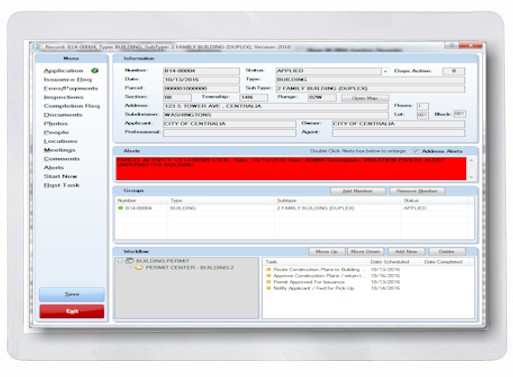Screen dimensions: 513x377
Task: Click the Number field showing B14-00004
Action: coord(201,71)
